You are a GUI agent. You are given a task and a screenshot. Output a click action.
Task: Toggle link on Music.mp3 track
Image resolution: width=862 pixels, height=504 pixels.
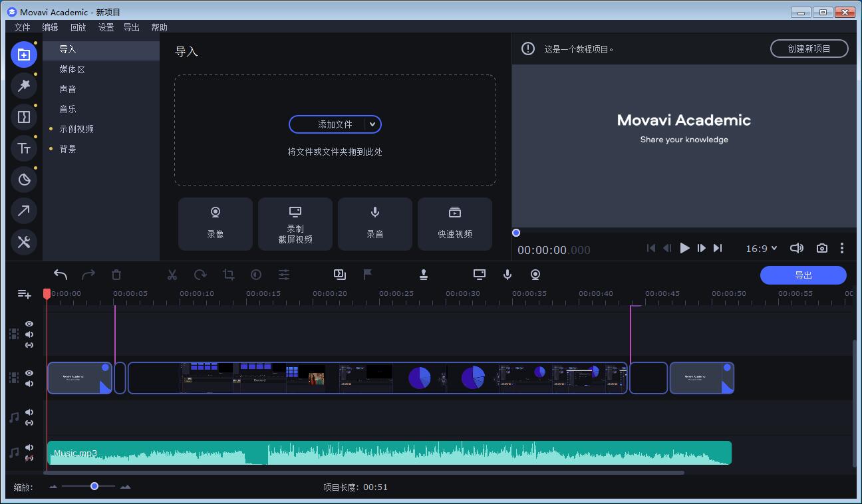[x=29, y=458]
